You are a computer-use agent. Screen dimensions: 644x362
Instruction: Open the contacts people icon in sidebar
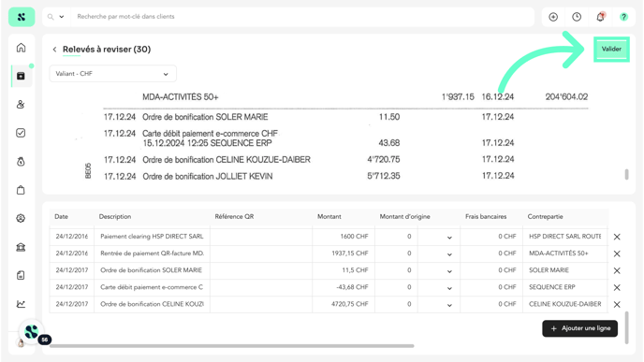point(21,104)
